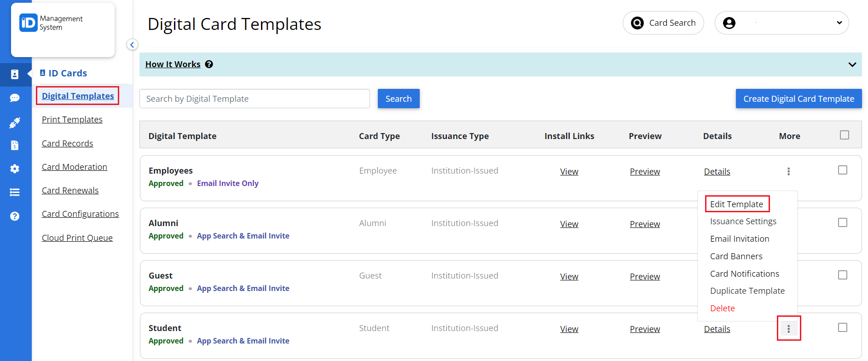Choose Delete from the menu

coord(722,309)
